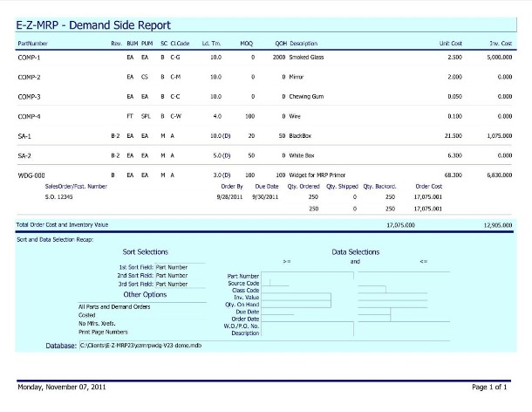Select the SA-1 part number entry

[24, 136]
